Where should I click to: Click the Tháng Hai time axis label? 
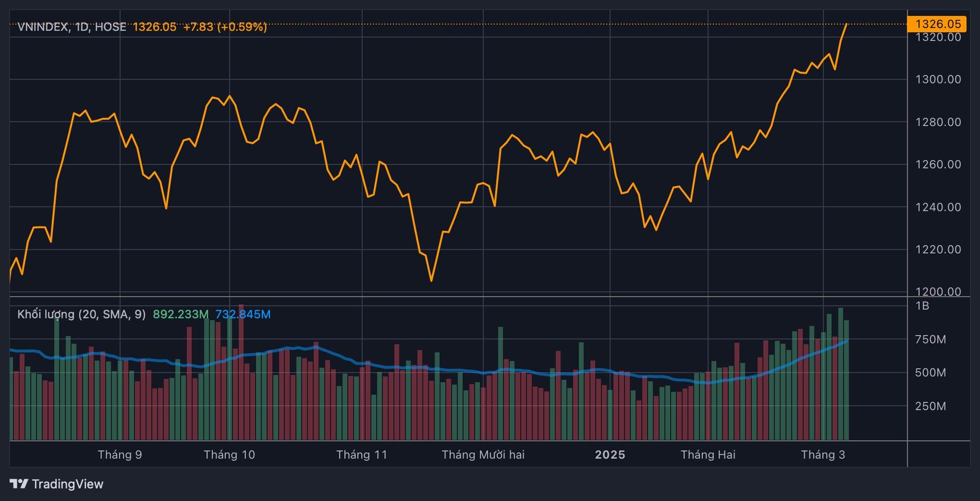click(x=708, y=455)
